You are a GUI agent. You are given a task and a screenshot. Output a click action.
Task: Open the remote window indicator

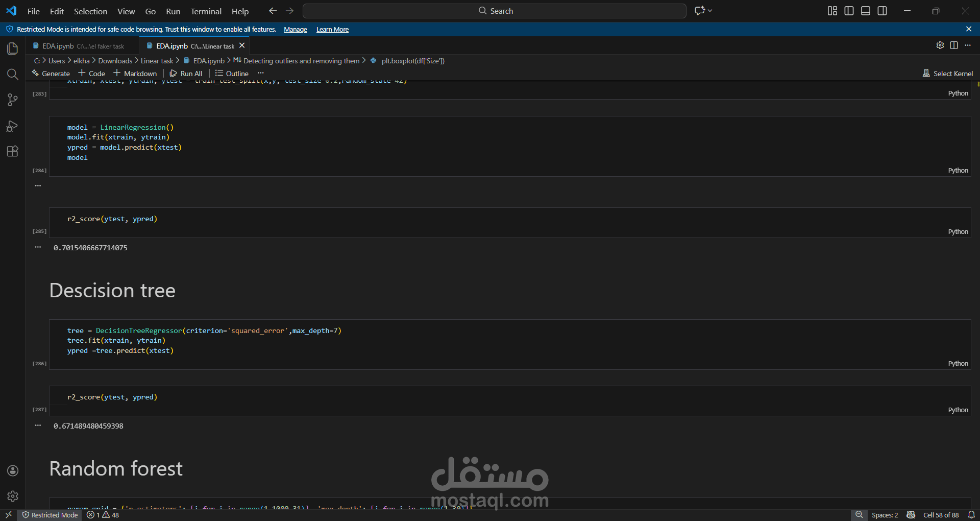click(x=9, y=515)
